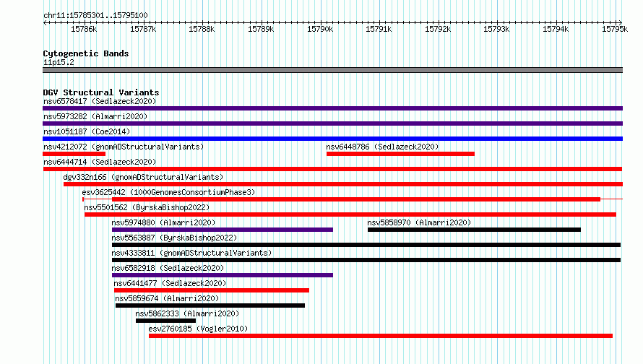643x364 pixels.
Task: Select the short black bar for nsv5862333
Action: [x=165, y=321]
